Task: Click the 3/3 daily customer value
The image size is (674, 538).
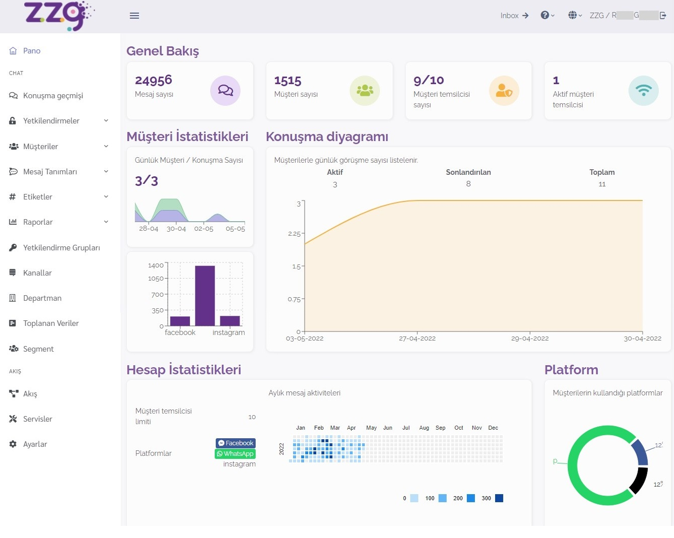Action: click(x=147, y=181)
